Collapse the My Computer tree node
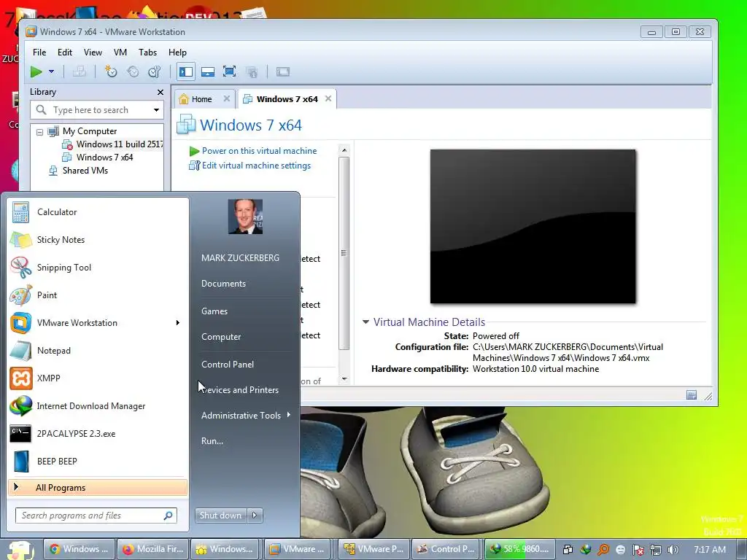The image size is (747, 560). click(39, 132)
